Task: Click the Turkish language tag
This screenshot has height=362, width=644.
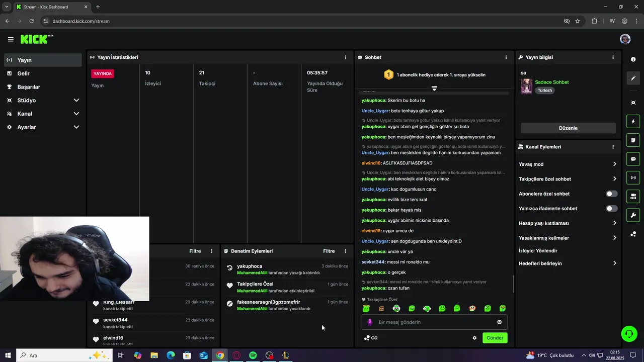Action: pos(544,90)
